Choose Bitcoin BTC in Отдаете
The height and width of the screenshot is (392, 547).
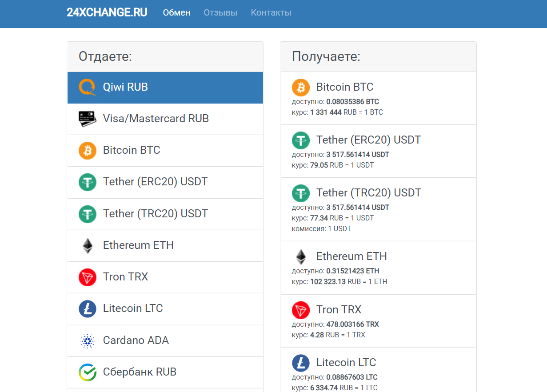pos(165,151)
